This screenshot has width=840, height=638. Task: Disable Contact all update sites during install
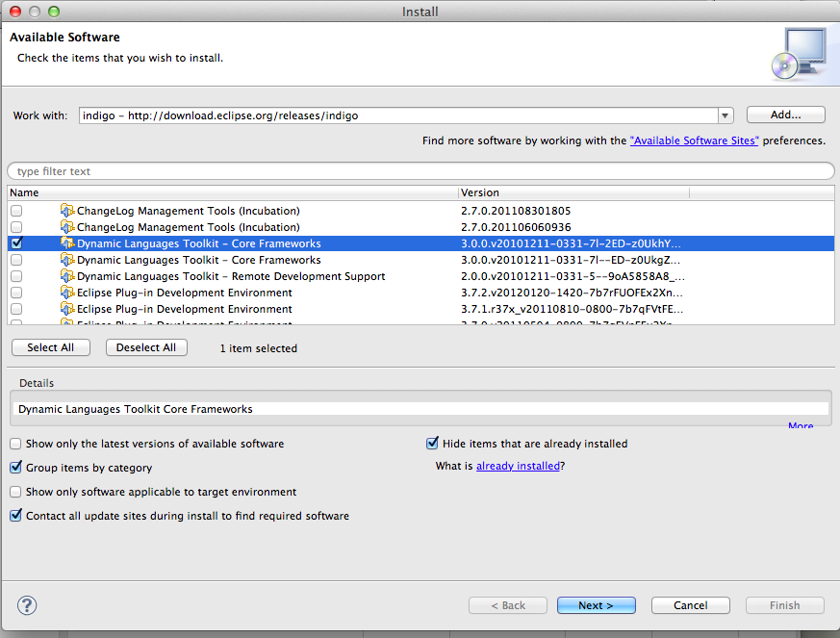coord(15,516)
